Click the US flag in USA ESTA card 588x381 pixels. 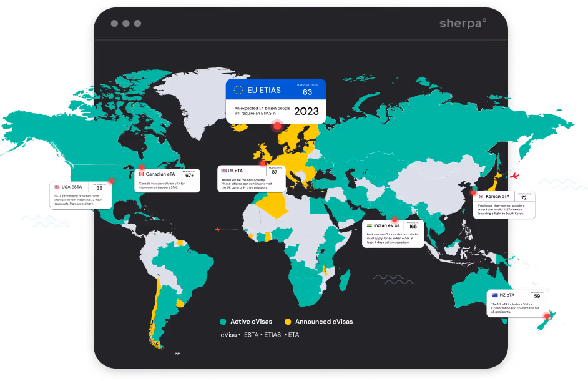[57, 187]
